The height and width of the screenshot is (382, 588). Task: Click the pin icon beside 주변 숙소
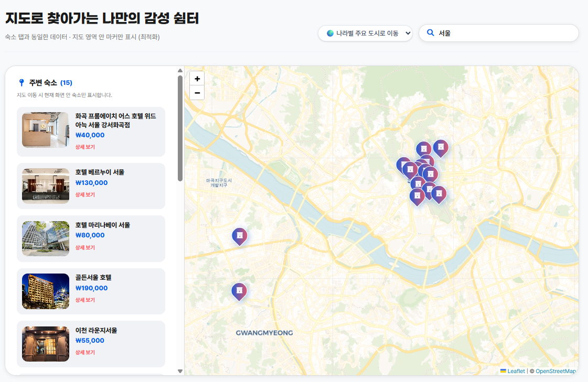tap(22, 82)
